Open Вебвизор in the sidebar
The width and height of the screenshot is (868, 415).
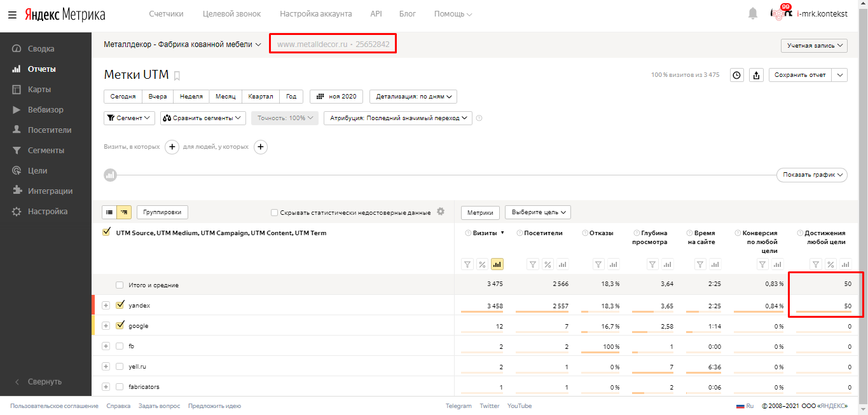point(45,109)
